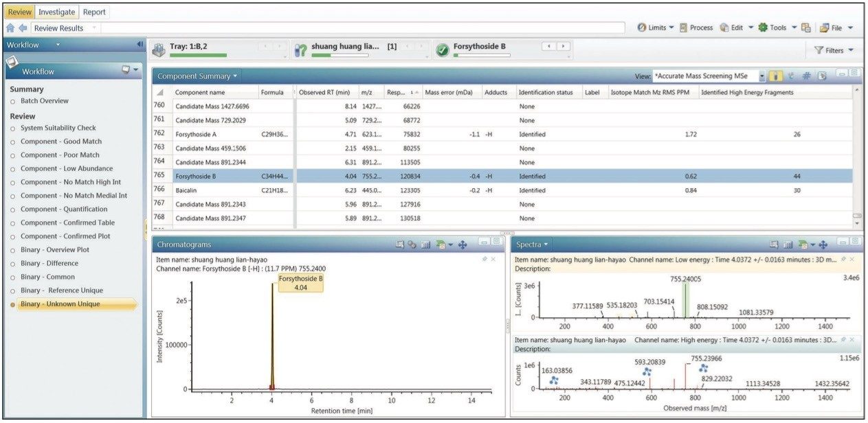Image resolution: width=868 pixels, height=423 pixels.
Task: Click the shuang huang lian sample icon
Action: point(300,50)
